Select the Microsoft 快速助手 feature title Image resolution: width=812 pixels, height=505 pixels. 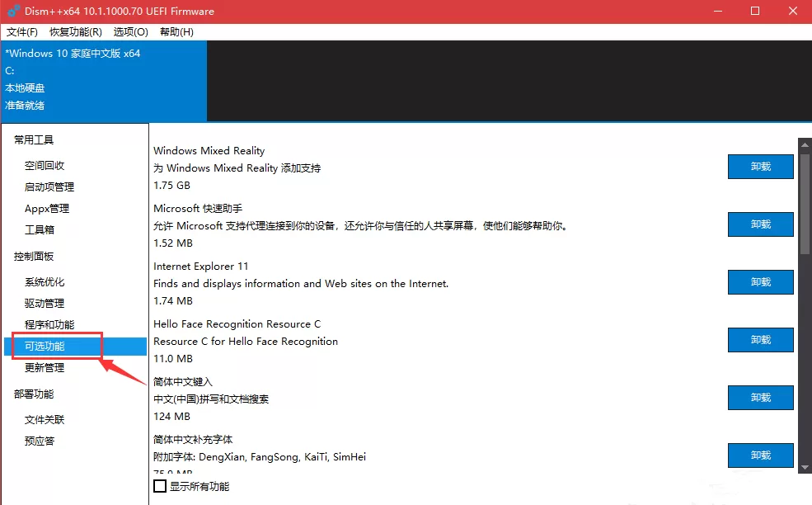(198, 209)
